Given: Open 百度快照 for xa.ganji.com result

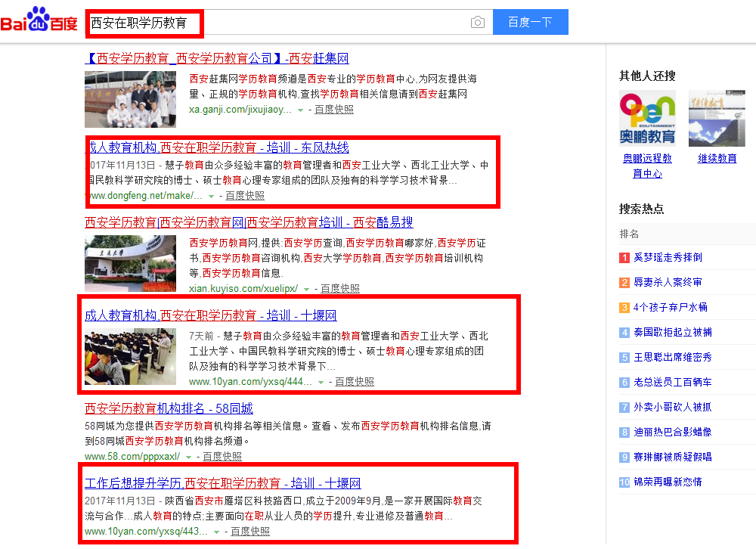Looking at the screenshot, I should (x=334, y=110).
